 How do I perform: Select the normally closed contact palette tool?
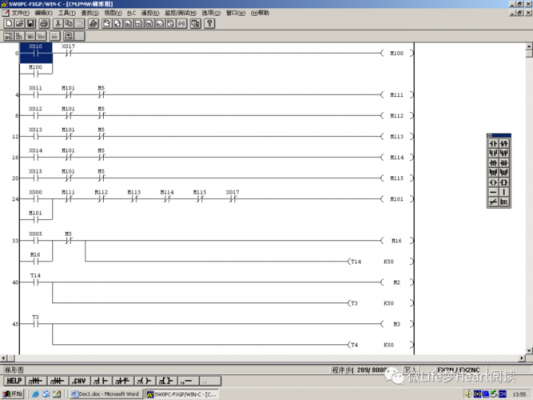pos(504,144)
